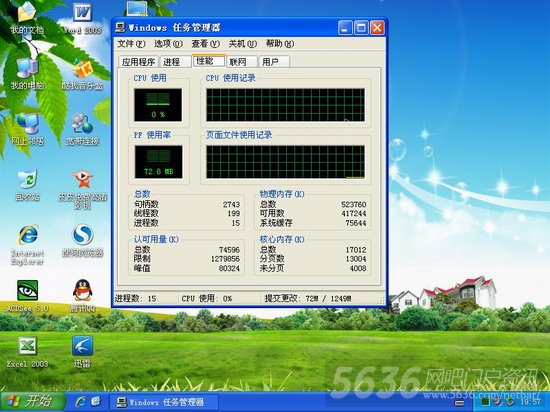Open the 文件(F) menu
The height and width of the screenshot is (412, 550).
[x=131, y=44]
